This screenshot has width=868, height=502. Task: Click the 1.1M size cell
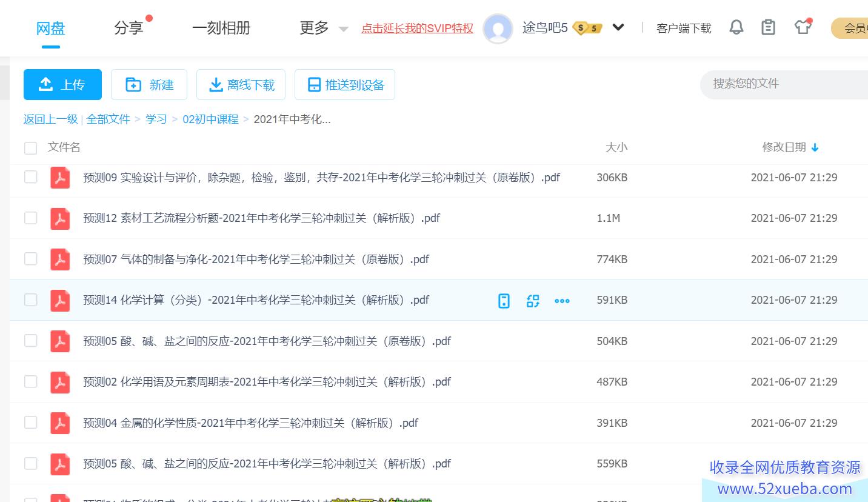609,218
